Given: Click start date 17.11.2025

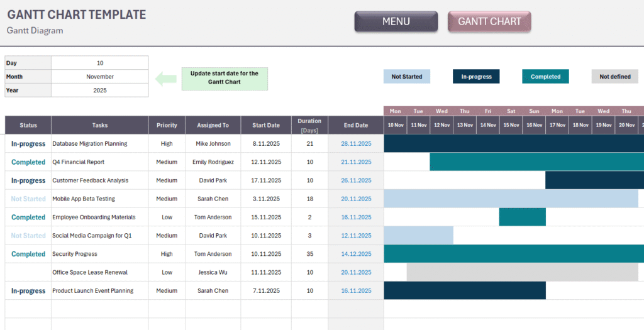Looking at the screenshot, I should (x=266, y=180).
